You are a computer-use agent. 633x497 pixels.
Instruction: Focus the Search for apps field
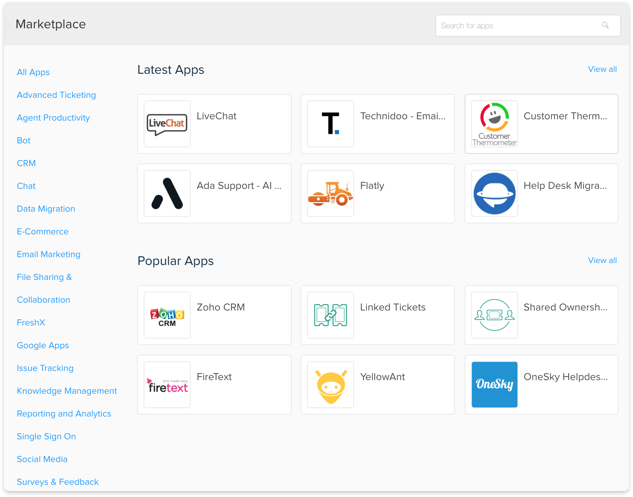pyautogui.click(x=528, y=25)
